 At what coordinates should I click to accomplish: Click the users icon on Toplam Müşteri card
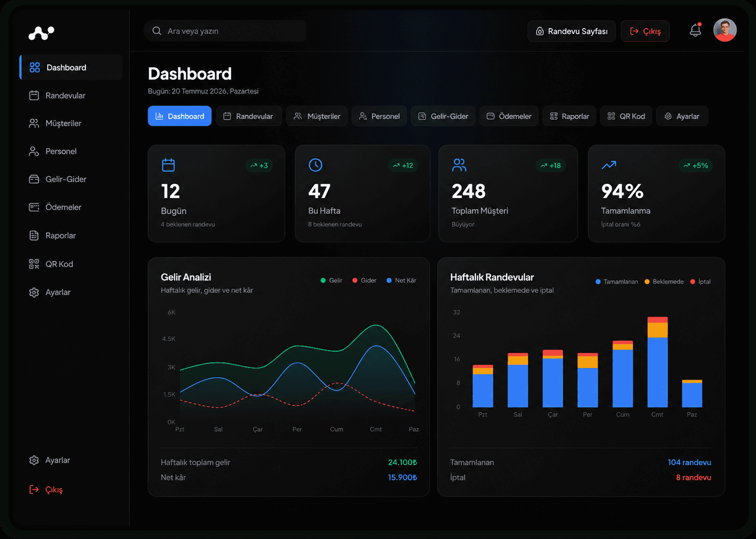(459, 165)
